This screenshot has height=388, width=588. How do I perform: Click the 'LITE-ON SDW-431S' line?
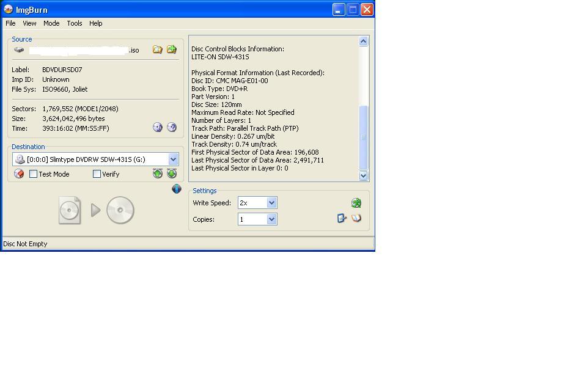coord(220,57)
